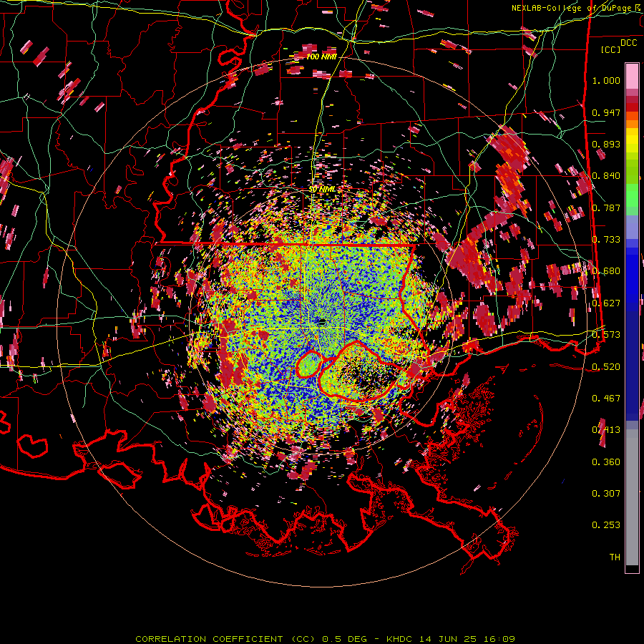Select the 0.947 legend value
Viewport: 644px width, 644px height.
click(606, 112)
